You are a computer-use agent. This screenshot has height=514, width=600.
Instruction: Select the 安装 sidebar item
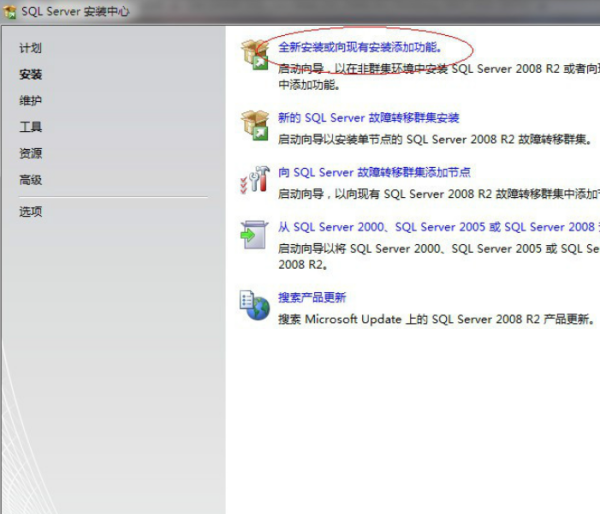coord(31,74)
